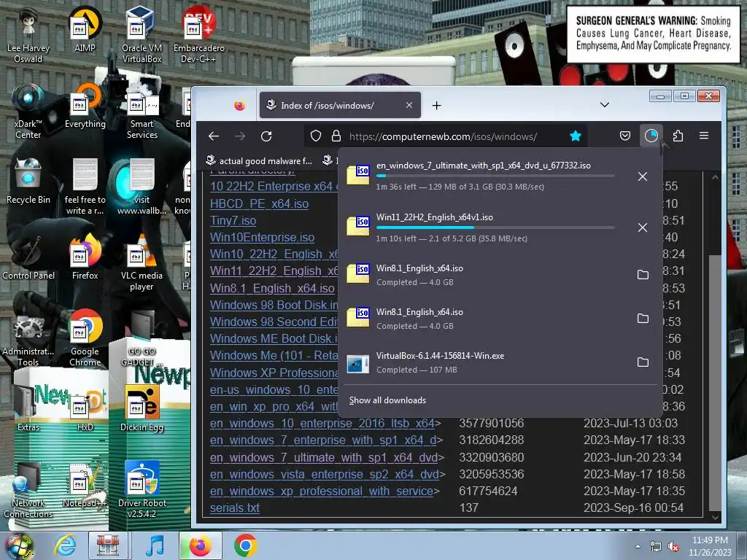
Task: Click the padlock site information icon
Action: pyautogui.click(x=336, y=136)
